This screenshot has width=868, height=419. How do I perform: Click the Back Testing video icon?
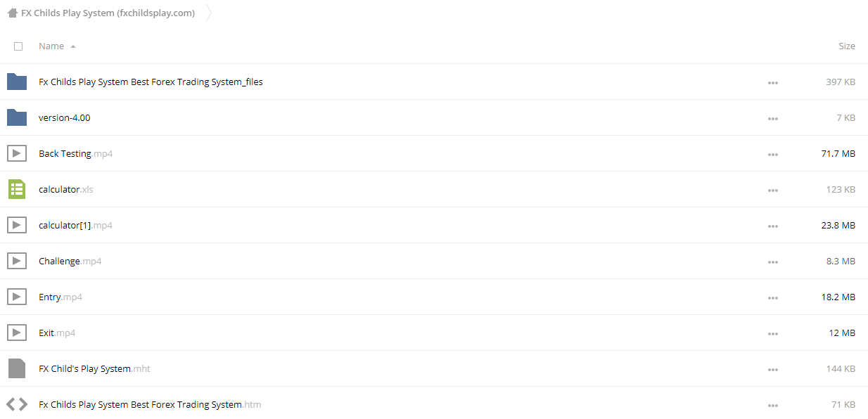point(17,153)
